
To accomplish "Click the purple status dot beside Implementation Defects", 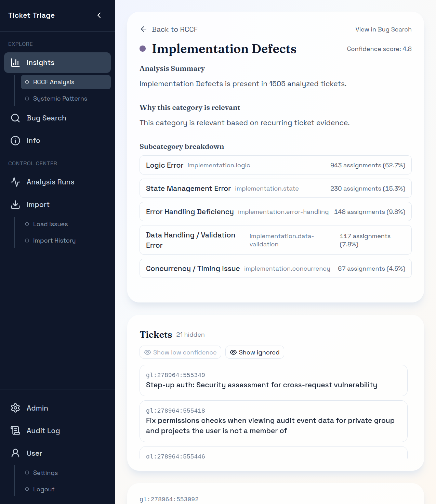I will [x=142, y=49].
